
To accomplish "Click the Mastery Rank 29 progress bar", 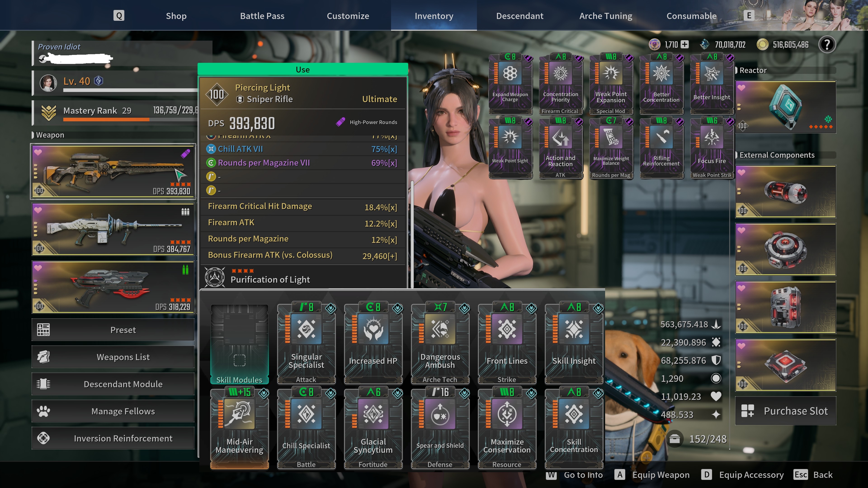I will click(x=130, y=119).
